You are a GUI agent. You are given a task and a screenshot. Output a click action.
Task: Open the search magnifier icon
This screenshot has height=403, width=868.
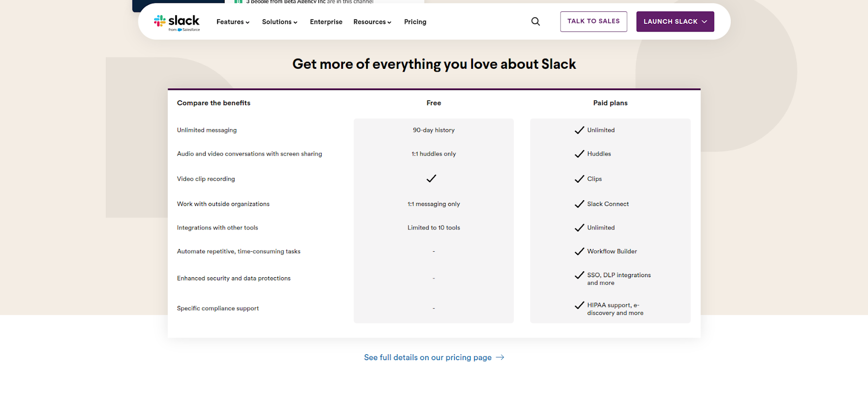coord(535,22)
